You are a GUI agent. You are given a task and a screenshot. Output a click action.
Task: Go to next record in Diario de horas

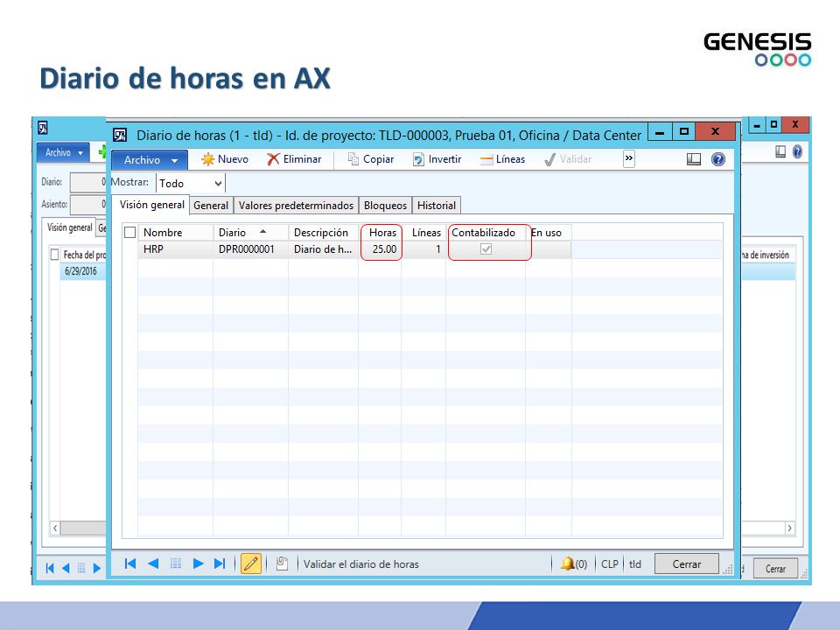pos(198,563)
